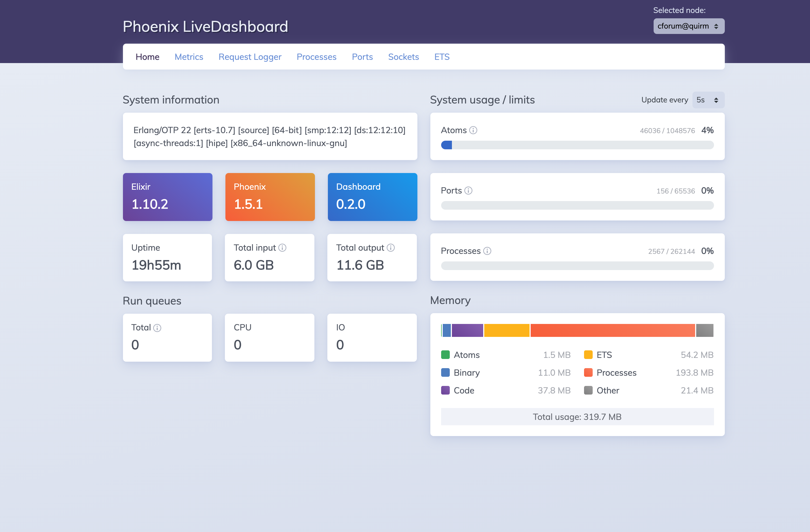
Task: Click the Phoenix 1.5.1 version card
Action: pos(270,197)
